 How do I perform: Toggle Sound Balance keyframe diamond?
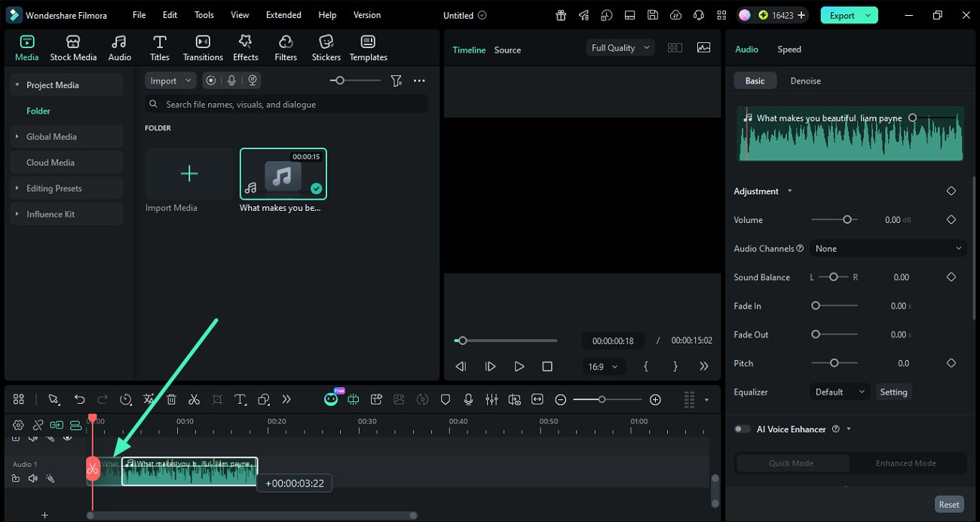[x=951, y=277]
